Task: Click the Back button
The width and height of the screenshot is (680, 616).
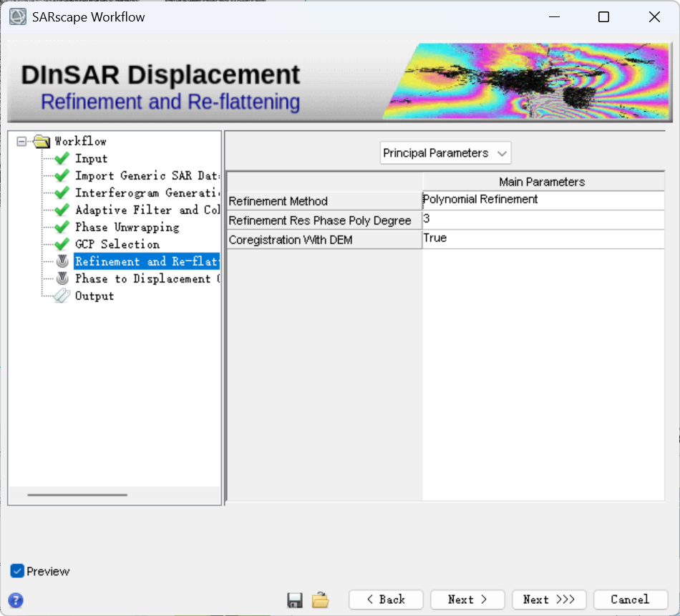Action: click(386, 600)
